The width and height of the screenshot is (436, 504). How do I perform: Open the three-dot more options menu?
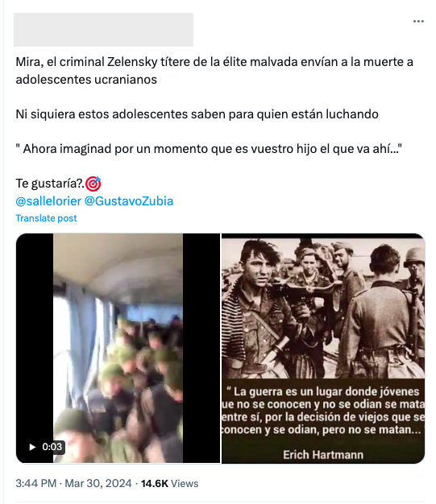coord(418,21)
